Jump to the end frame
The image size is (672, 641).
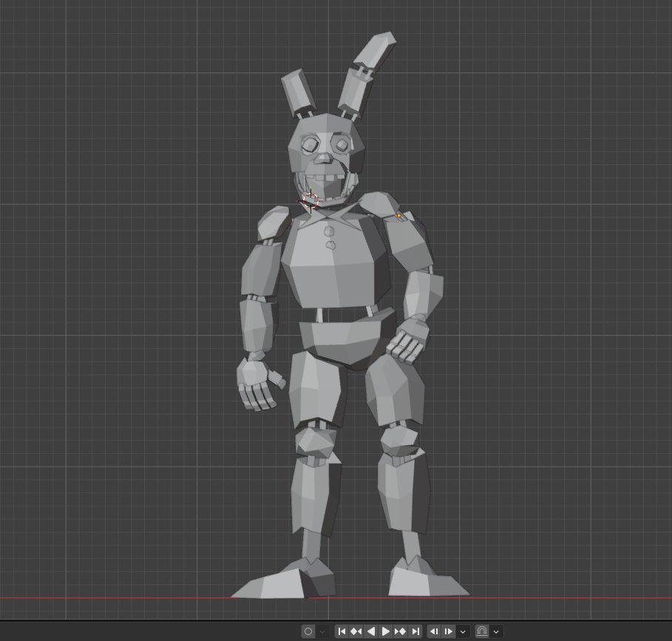coord(415,631)
